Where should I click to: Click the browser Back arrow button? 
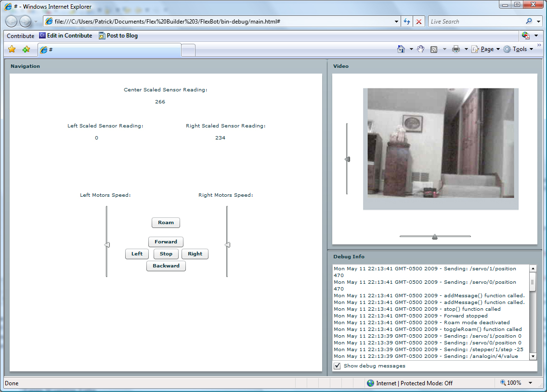pos(12,21)
